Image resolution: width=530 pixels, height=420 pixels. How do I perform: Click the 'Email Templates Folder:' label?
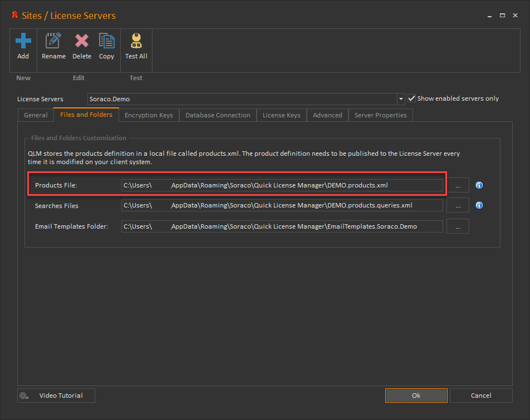click(72, 226)
